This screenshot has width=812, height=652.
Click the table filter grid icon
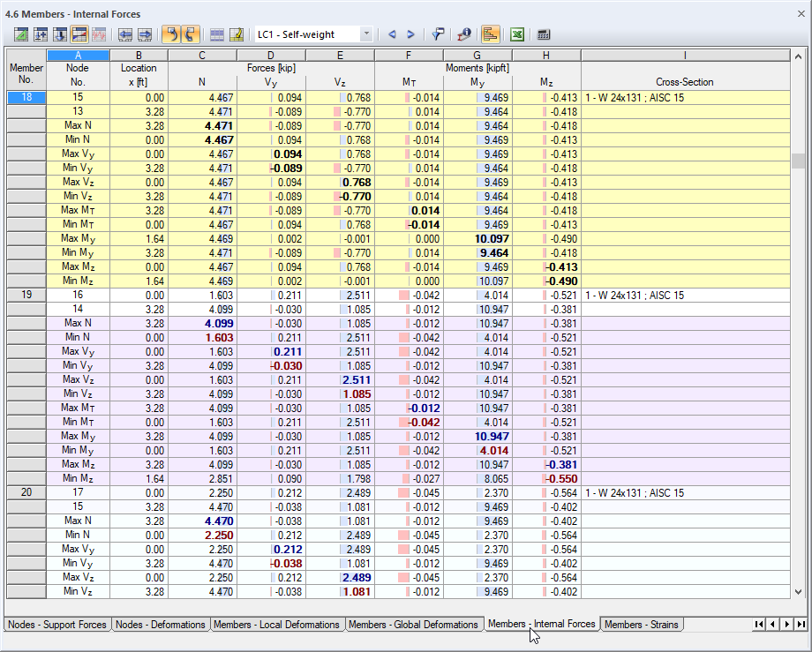217,34
